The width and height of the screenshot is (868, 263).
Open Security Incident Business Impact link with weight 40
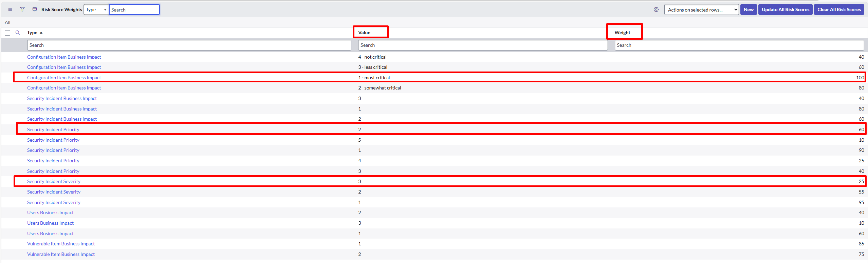coord(62,98)
